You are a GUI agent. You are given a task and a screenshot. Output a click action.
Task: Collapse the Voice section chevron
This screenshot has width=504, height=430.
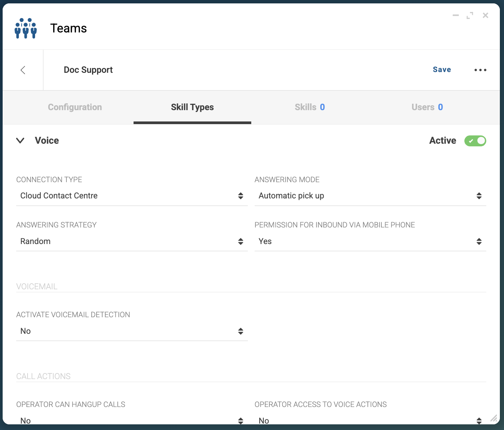click(20, 141)
